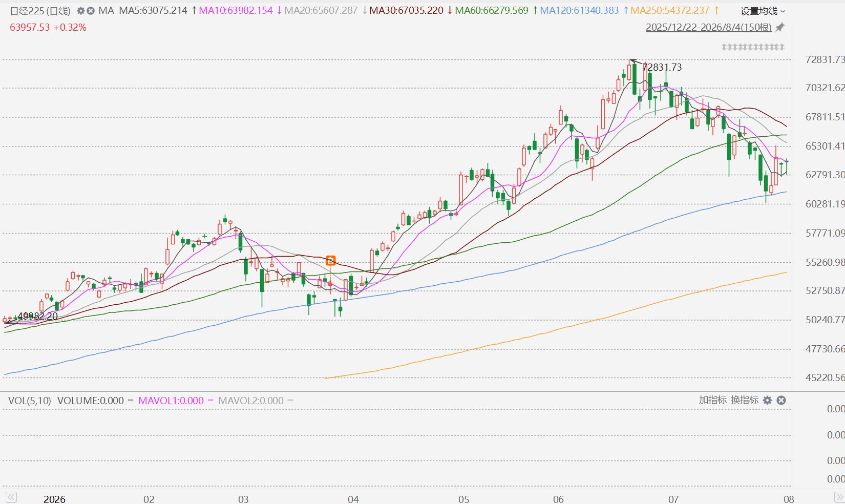
Task: Click 换指标 to switch indicator
Action: pos(745,400)
